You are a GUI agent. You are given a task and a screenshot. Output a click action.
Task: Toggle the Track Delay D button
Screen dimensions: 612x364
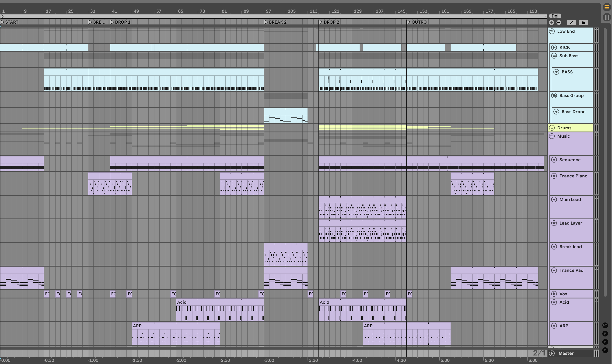605,350
